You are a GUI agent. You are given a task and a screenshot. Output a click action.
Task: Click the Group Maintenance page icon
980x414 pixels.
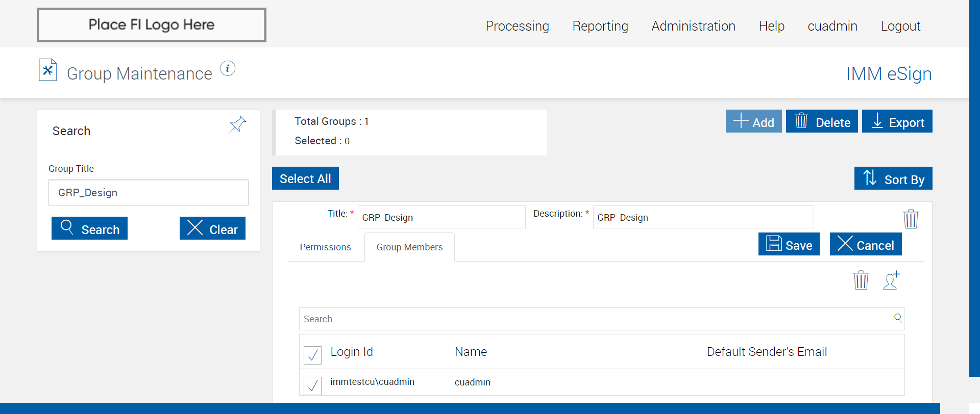[x=48, y=70]
